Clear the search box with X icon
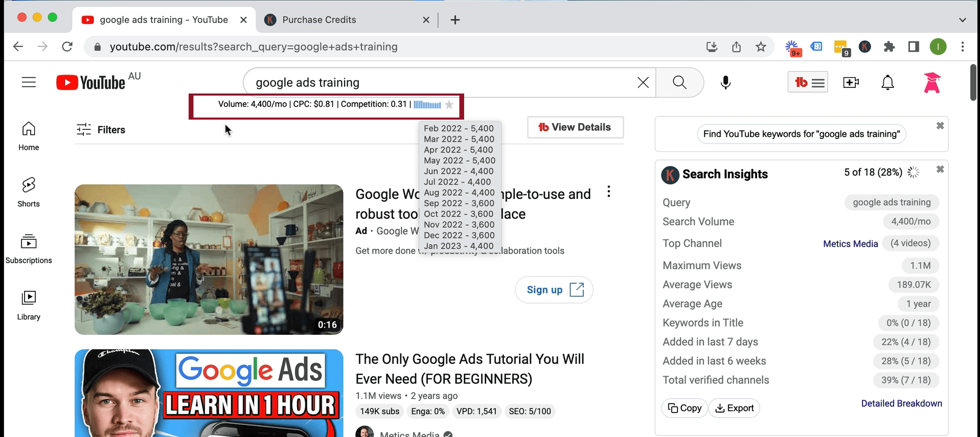 [643, 82]
